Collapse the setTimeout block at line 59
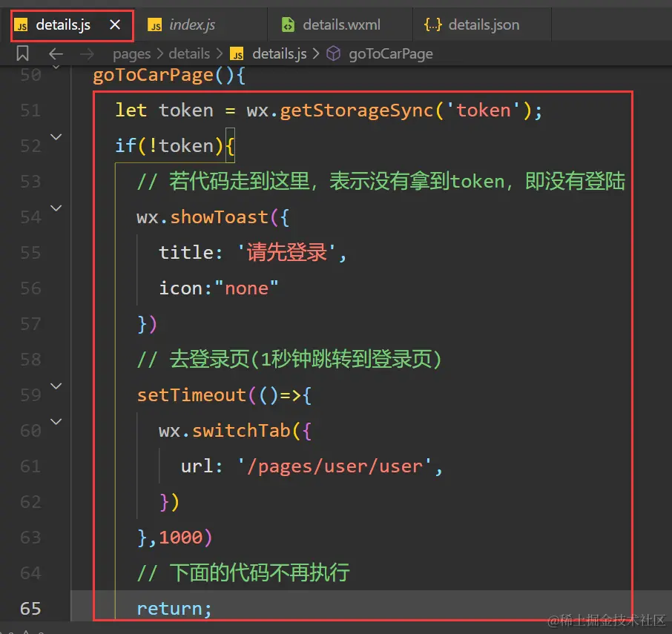The height and width of the screenshot is (634, 672). tap(56, 386)
